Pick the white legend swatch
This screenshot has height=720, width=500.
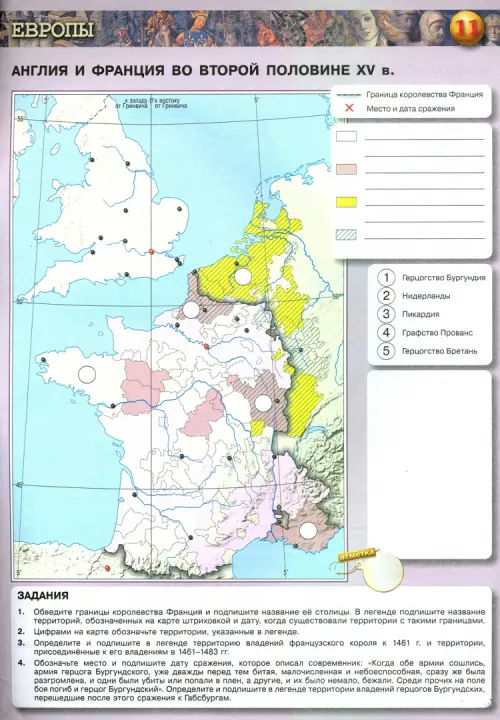[x=346, y=136]
